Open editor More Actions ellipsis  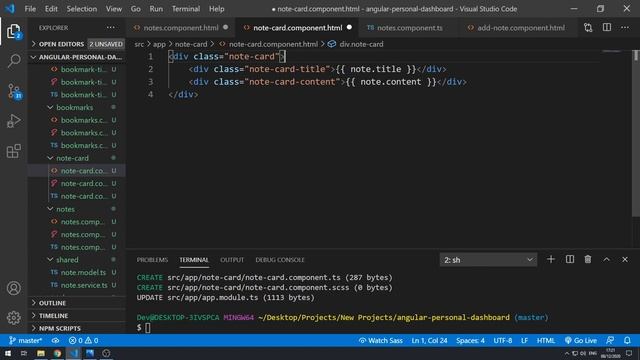[x=625, y=28]
